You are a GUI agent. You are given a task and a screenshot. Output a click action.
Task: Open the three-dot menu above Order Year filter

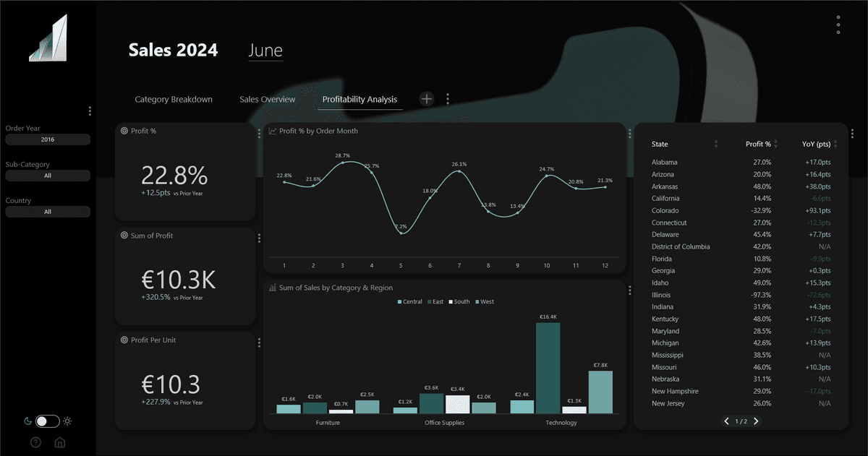click(x=90, y=111)
